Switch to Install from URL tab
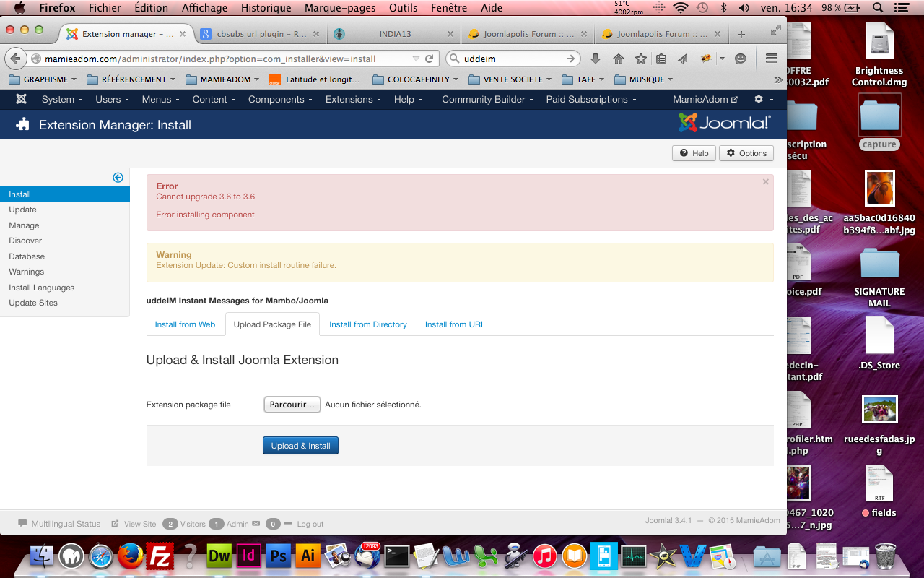Screen dimensions: 924x578 click(x=455, y=324)
